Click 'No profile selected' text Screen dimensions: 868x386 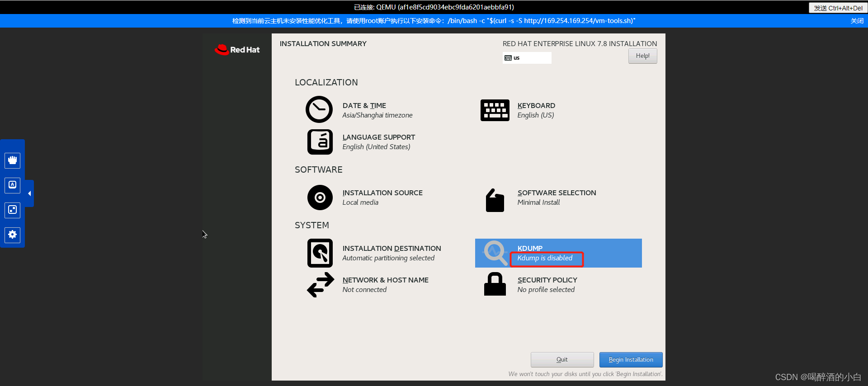[x=546, y=290]
